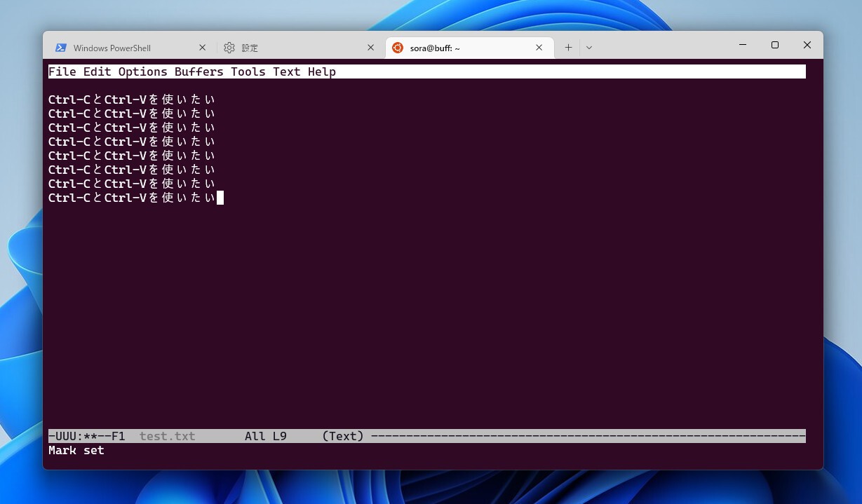Click the first text line in the buffer

tap(132, 100)
